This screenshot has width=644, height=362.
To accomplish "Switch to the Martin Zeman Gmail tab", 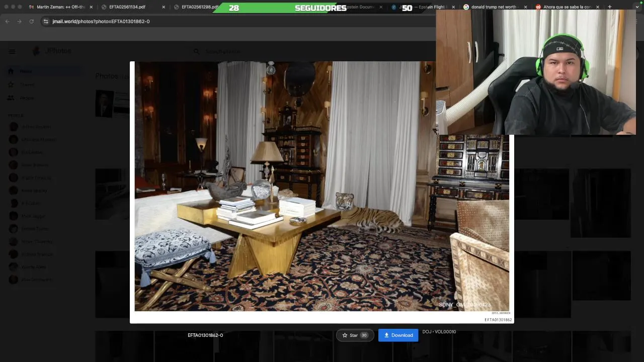I will (x=61, y=7).
